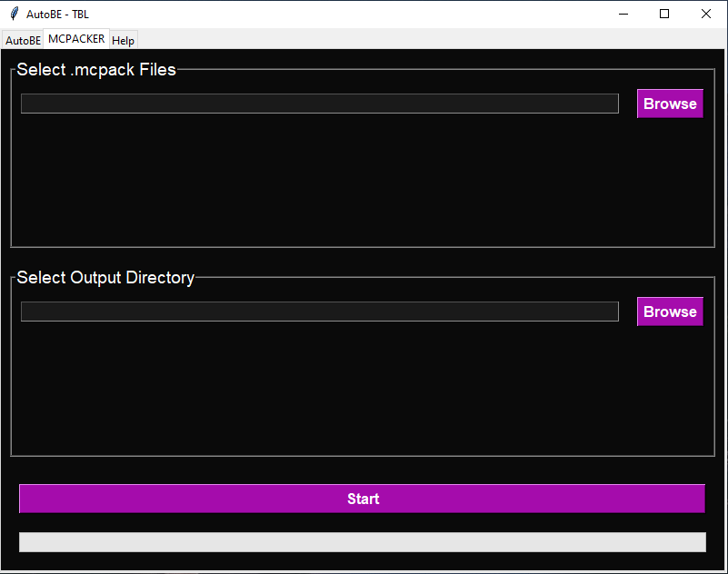The height and width of the screenshot is (574, 728).
Task: Select the MCPACKER tab
Action: [76, 39]
